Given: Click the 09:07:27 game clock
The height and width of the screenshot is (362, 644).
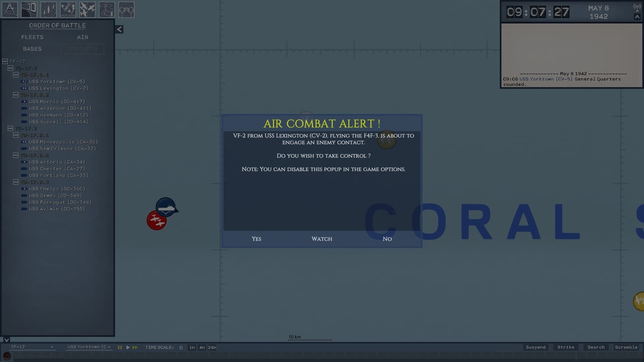Looking at the screenshot, I should coord(538,12).
